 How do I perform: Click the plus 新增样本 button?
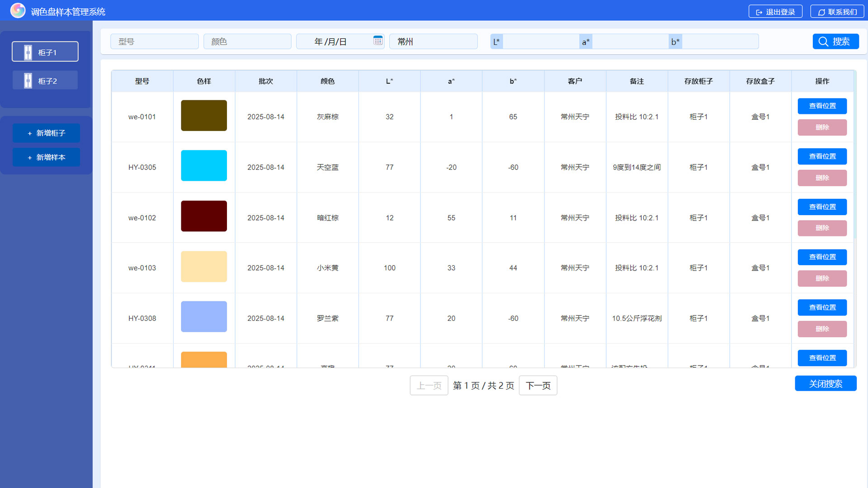46,157
